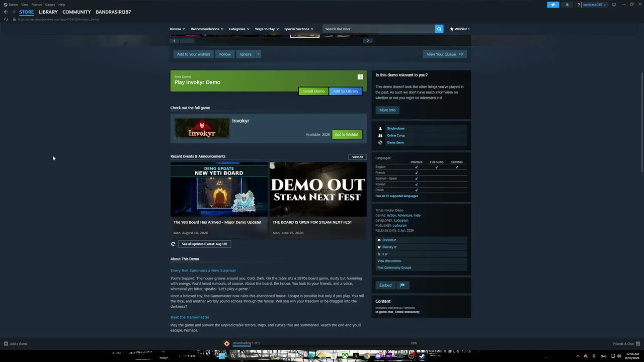
Task: Switch to the COMMUNITY tab
Action: coord(76,12)
